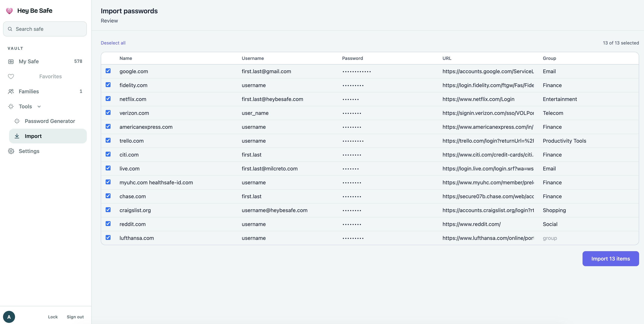Screen dimensions: 644x324
Task: Collapse the Tools menu chevron
Action: point(39,107)
